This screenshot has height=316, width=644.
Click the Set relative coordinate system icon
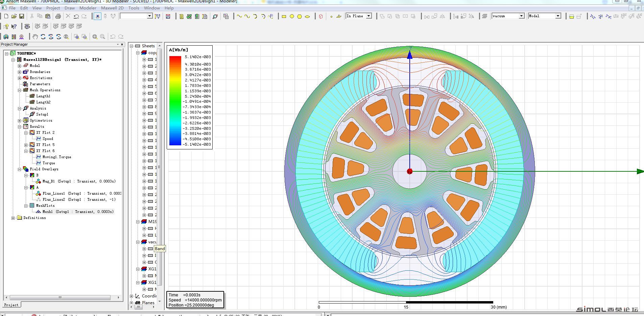coord(593,16)
